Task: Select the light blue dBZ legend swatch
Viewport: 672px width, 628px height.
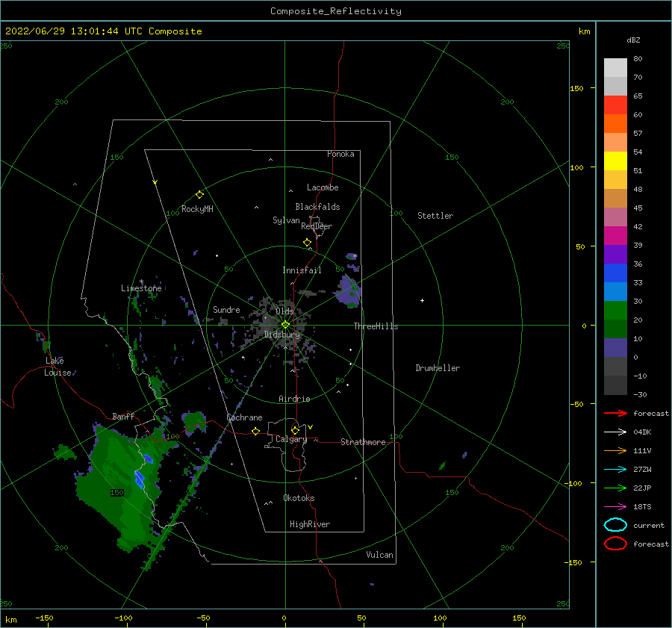Action: coord(615,291)
